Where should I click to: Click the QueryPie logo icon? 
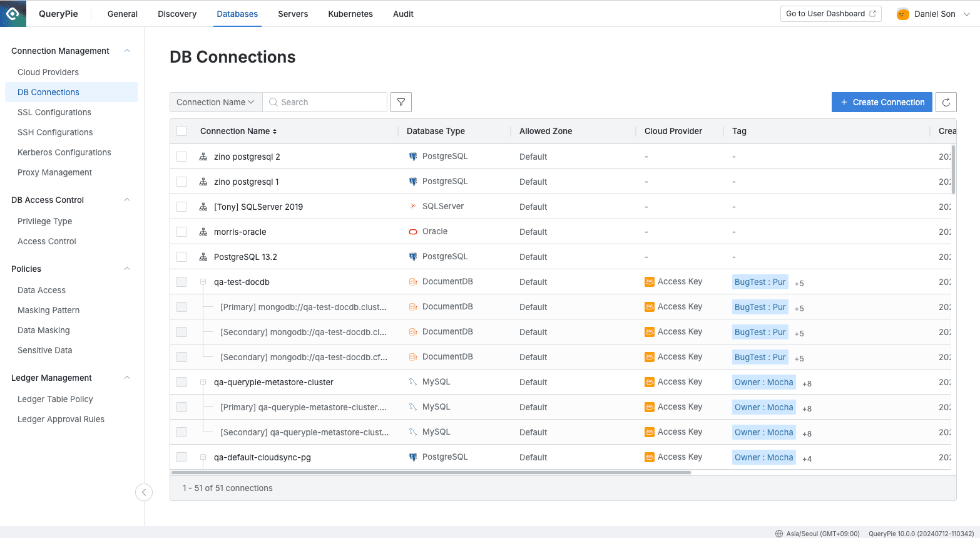pyautogui.click(x=13, y=13)
